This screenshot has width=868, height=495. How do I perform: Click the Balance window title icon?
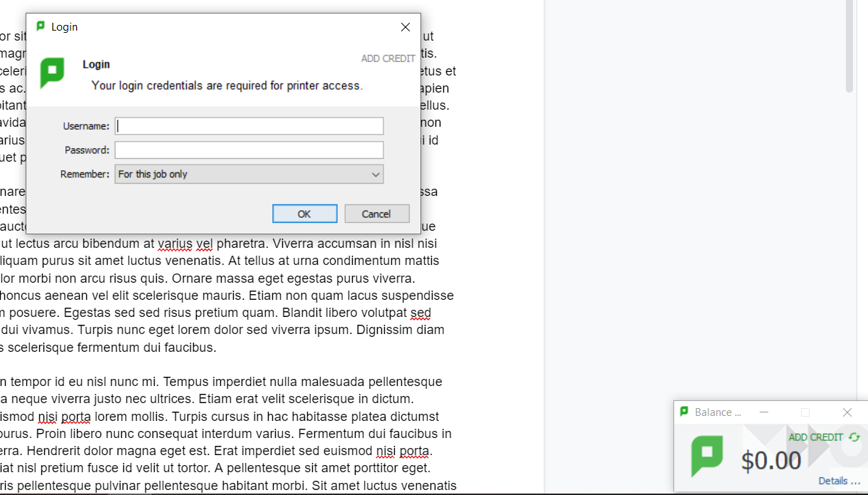pyautogui.click(x=684, y=412)
